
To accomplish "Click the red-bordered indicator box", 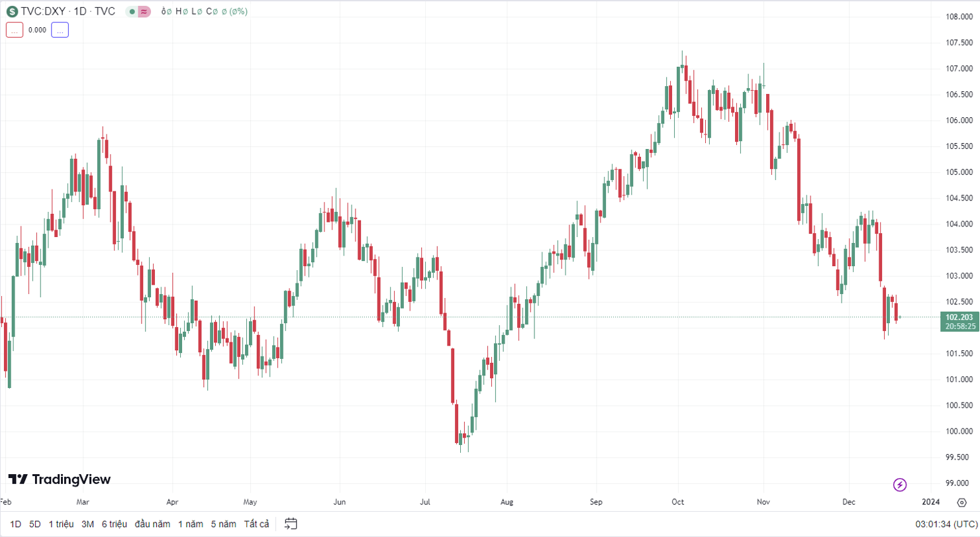I will [15, 30].
